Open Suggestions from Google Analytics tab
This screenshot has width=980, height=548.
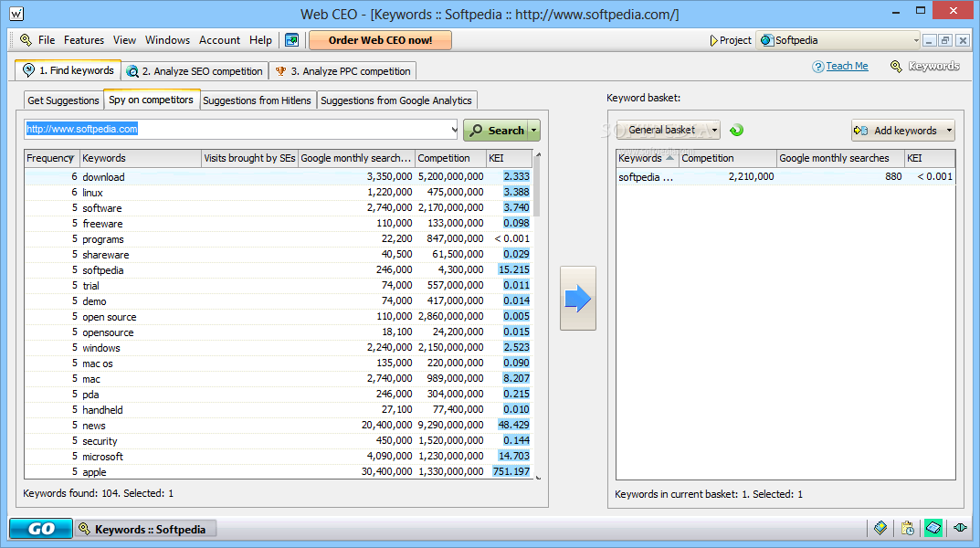click(396, 100)
